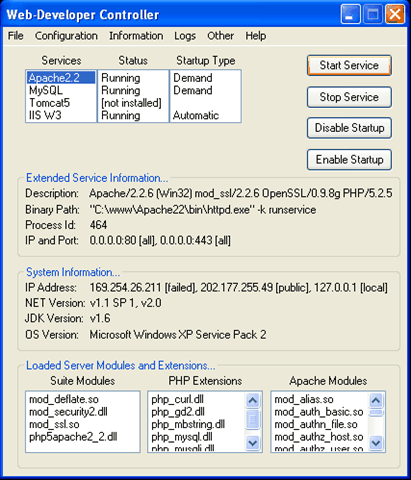Click the Apache Modules scrollbar thumb
Screen dimensions: 411x480
[376, 413]
